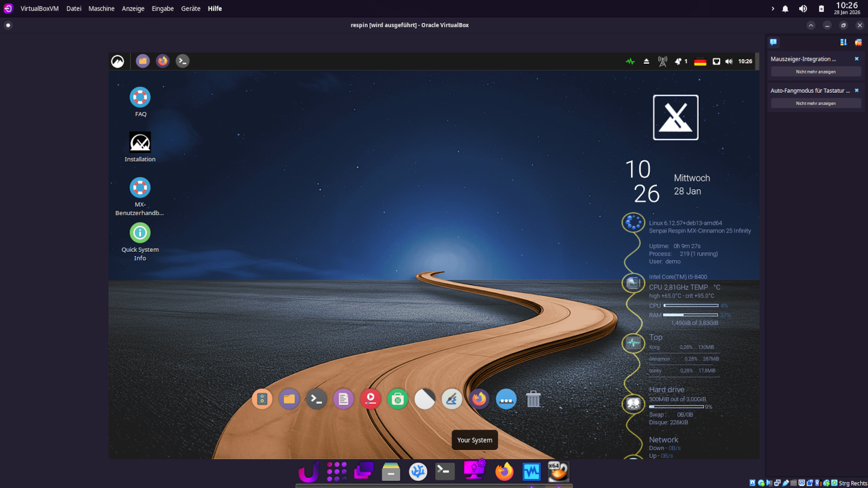Open the speaker app icon in guest dock

262,399
